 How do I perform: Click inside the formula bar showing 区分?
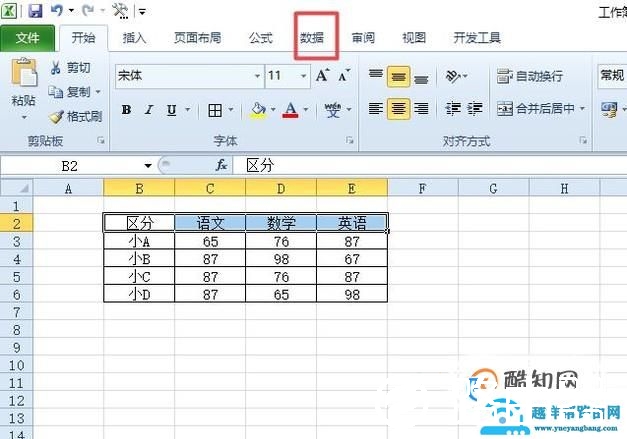430,166
